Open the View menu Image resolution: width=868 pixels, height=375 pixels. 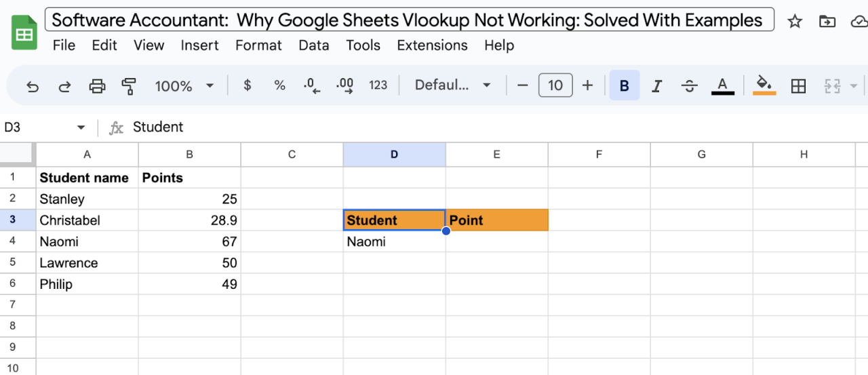click(x=149, y=45)
